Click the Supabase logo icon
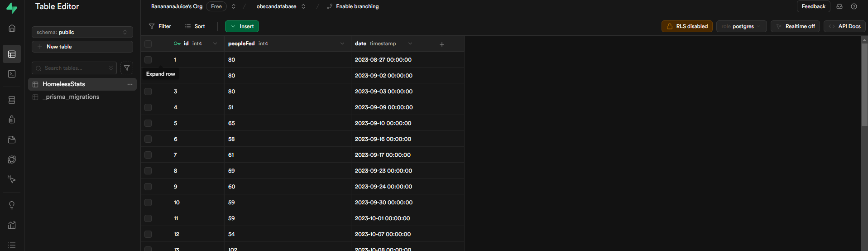This screenshot has width=868, height=251. [x=12, y=8]
